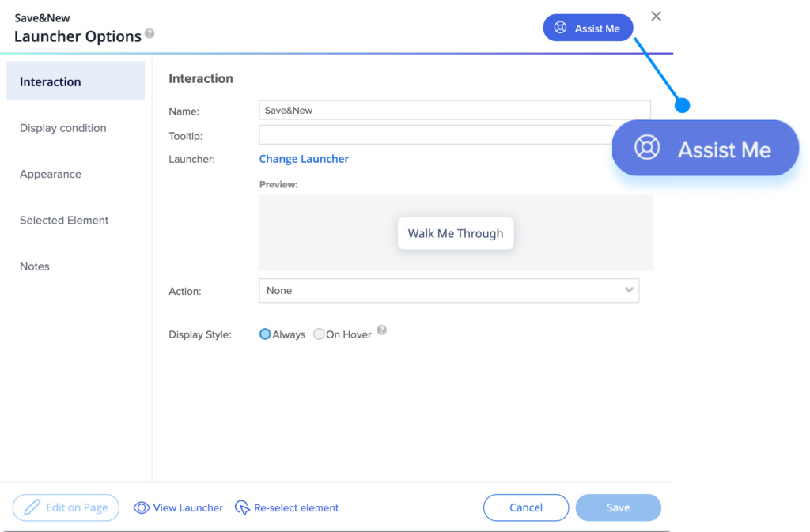Click the Name field containing Save&New

pos(455,111)
